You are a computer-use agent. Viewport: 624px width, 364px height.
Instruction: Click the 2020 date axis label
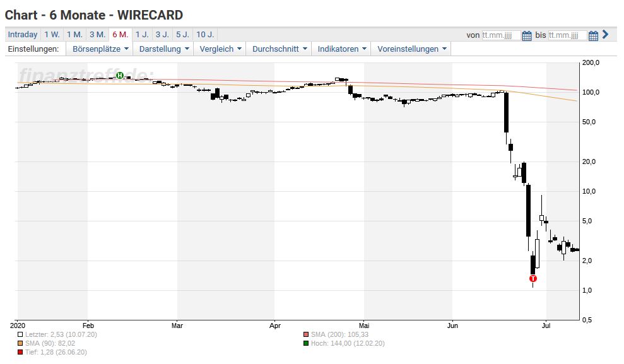pos(17,326)
